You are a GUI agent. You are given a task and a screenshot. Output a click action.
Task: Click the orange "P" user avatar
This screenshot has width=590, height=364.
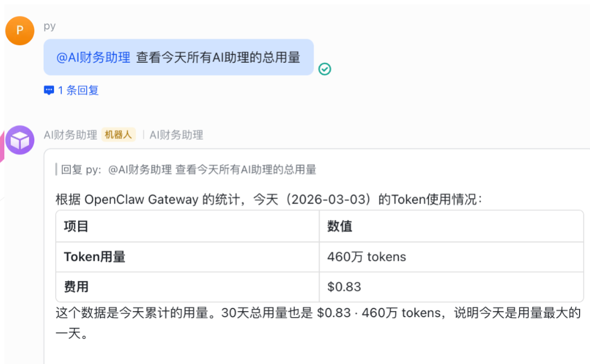click(x=20, y=31)
